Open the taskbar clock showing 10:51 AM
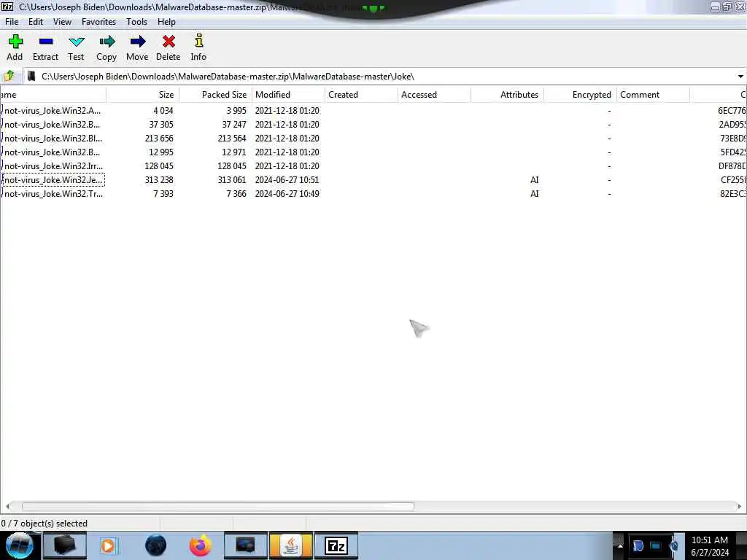Viewport: 747px width, 560px height. click(x=709, y=545)
